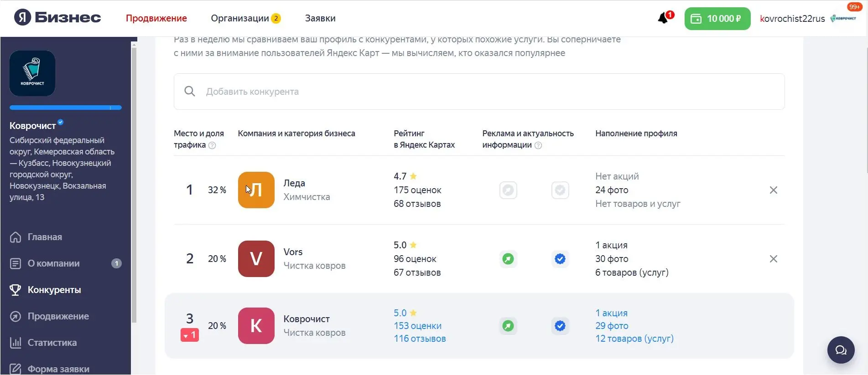Go to Главная in sidebar
Viewport: 868px width, 375px height.
point(45,237)
